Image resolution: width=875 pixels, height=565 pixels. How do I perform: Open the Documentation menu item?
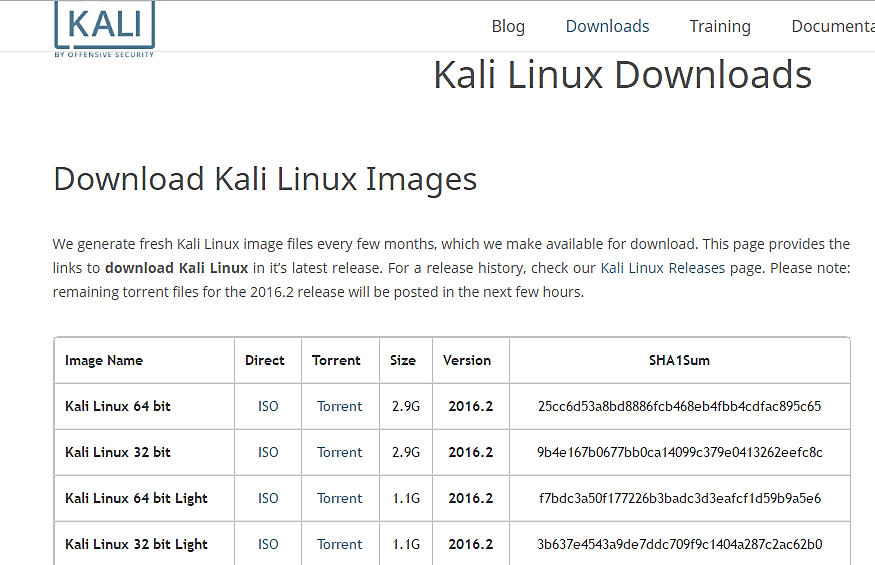(x=833, y=26)
